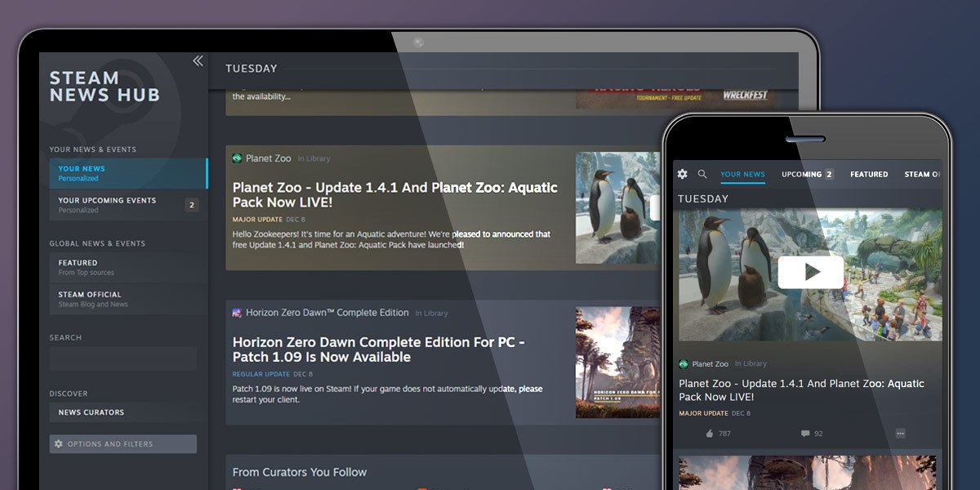Collapse the sidebar with the double-chevron arrow
Viewport: 980px width, 490px height.
pyautogui.click(x=198, y=60)
